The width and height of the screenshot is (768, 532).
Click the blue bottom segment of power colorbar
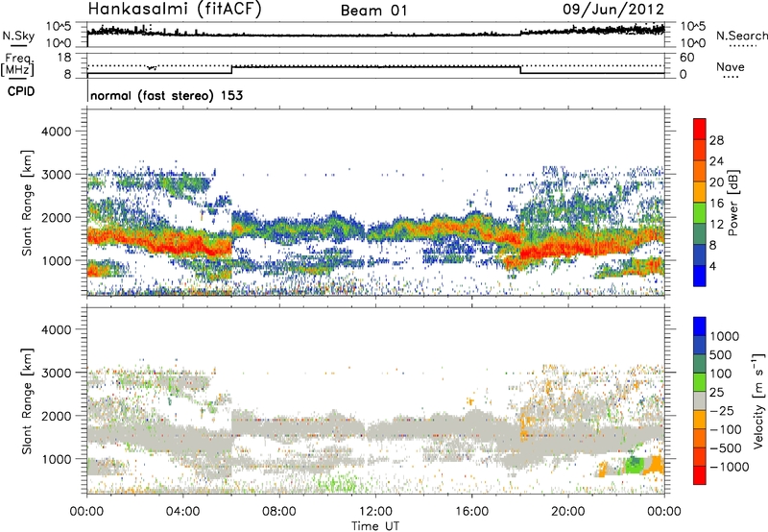[700, 276]
